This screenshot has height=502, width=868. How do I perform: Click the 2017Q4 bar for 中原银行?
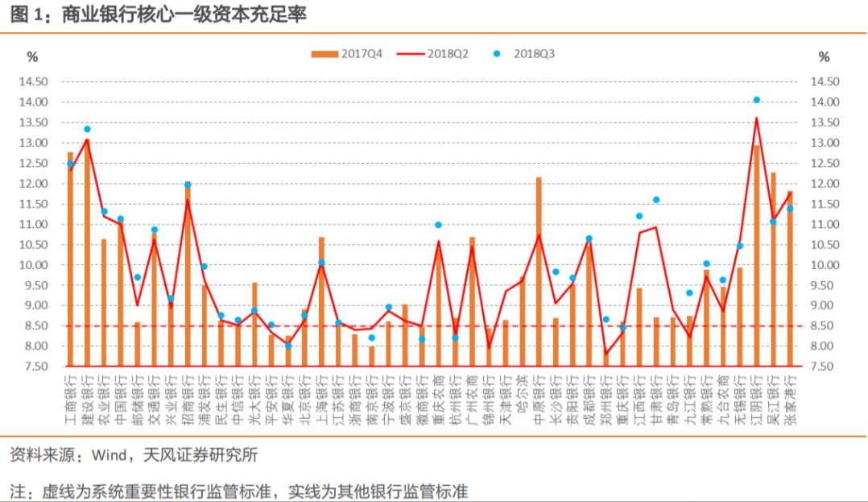pyautogui.click(x=539, y=272)
